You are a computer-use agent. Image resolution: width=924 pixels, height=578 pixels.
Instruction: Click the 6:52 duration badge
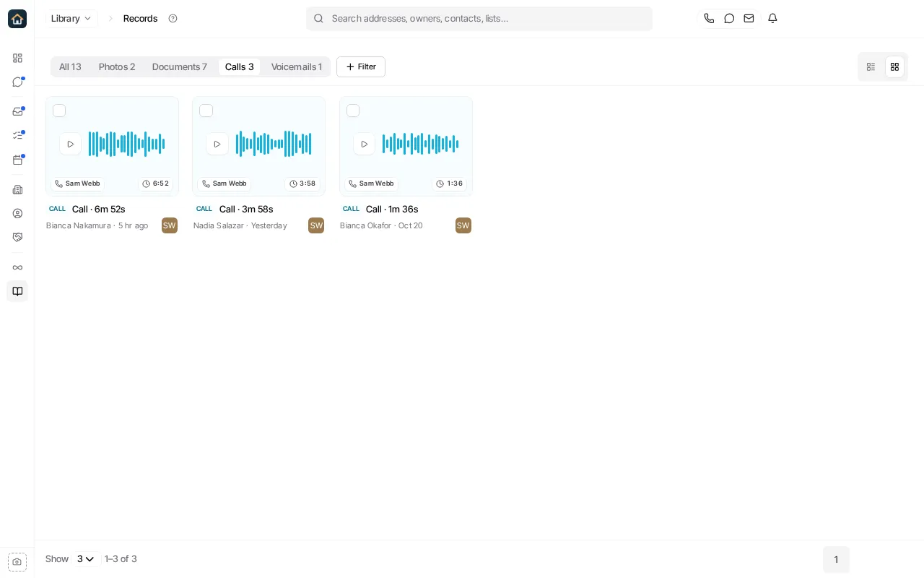[156, 184]
